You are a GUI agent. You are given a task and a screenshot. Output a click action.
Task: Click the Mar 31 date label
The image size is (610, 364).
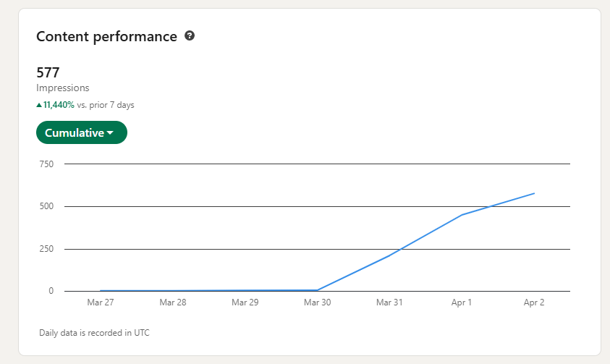(x=389, y=302)
